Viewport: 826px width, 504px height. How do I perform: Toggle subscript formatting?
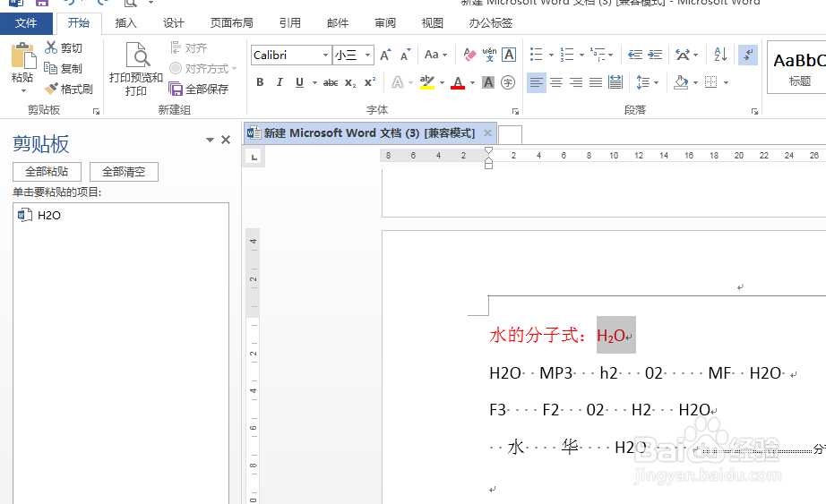coord(350,82)
